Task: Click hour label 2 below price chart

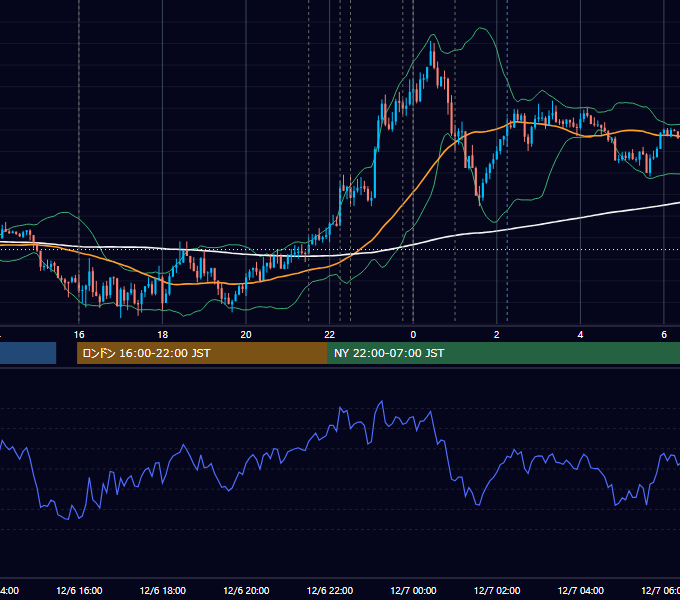Action: tap(497, 335)
